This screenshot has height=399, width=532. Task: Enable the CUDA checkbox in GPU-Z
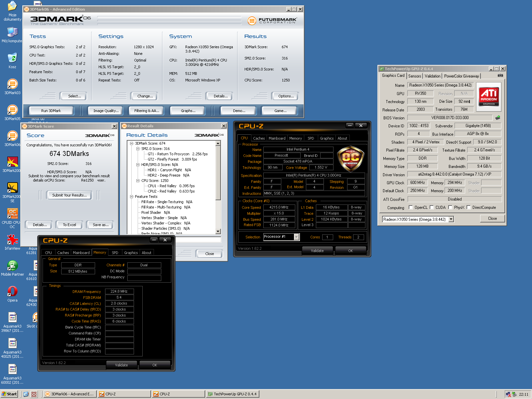click(x=432, y=207)
